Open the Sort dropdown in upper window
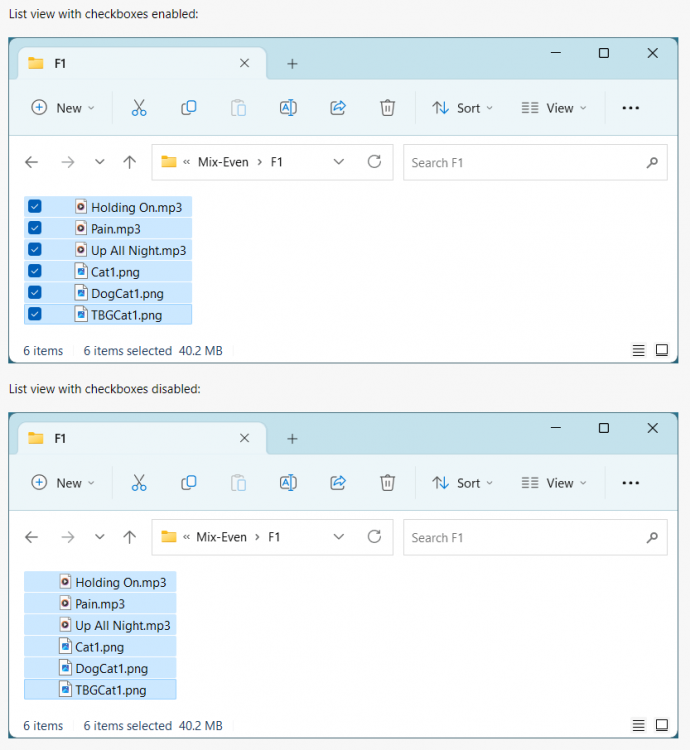Screen dimensions: 690x750 coord(462,108)
